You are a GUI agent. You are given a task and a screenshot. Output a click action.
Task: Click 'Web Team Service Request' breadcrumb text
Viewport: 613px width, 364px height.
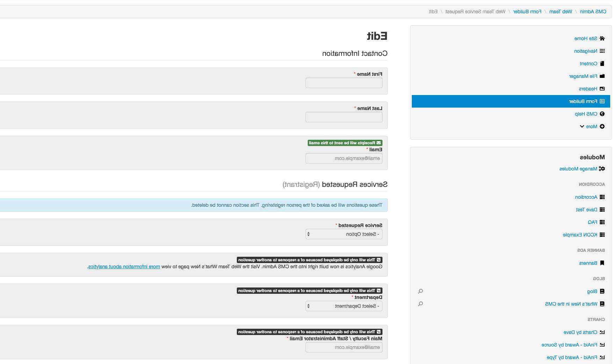(475, 12)
